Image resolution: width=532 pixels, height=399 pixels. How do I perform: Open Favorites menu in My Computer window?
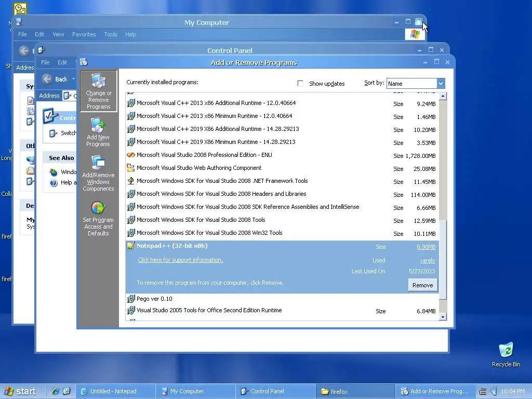click(x=84, y=34)
